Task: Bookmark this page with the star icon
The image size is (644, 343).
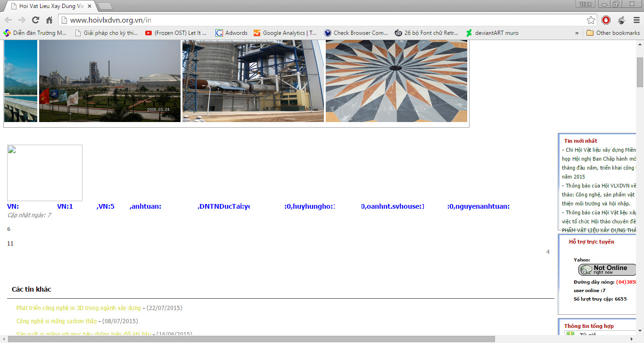Action: pos(591,20)
